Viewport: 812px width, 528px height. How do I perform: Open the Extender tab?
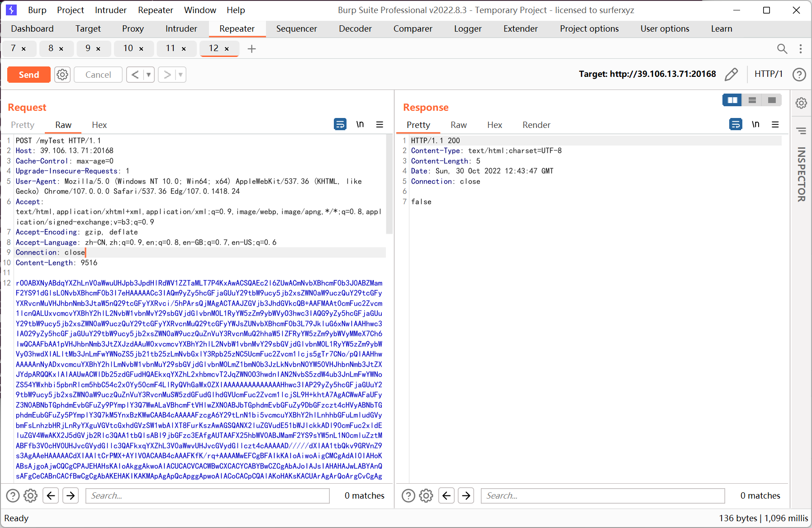521,28
